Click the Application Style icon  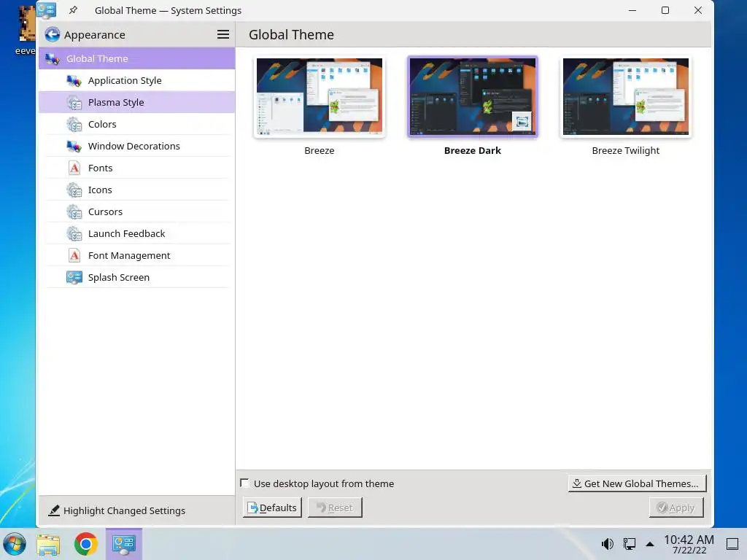[x=74, y=80]
